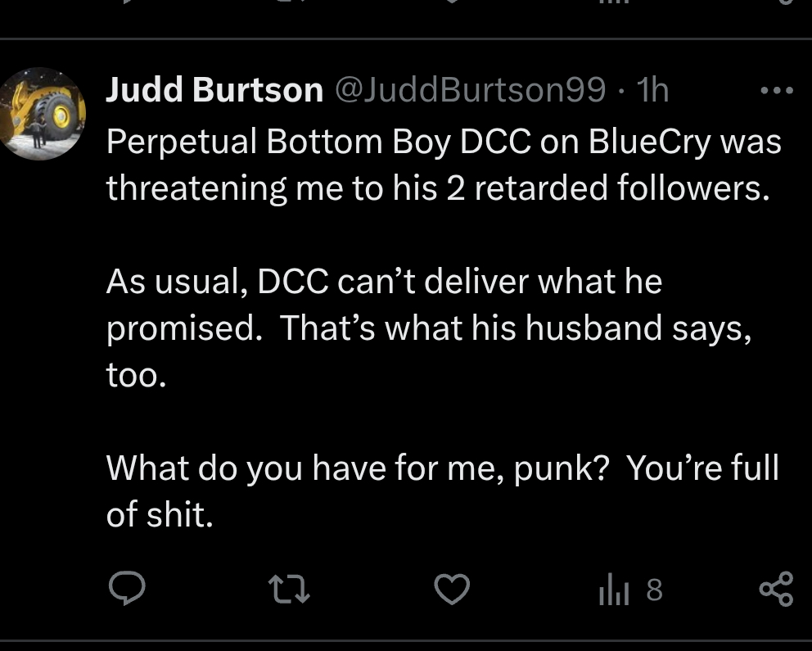Click the 1h timestamp

(x=652, y=91)
